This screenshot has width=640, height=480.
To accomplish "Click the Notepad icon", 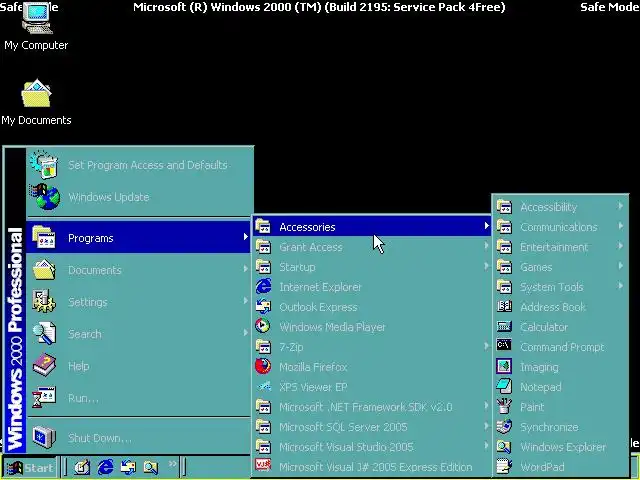I will pyautogui.click(x=504, y=386).
